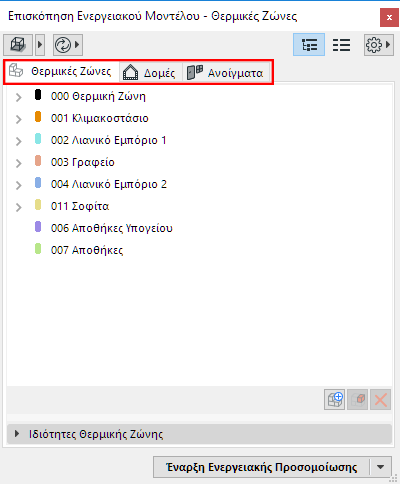400x484 pixels.
Task: Click the red X delete icon
Action: (380, 400)
